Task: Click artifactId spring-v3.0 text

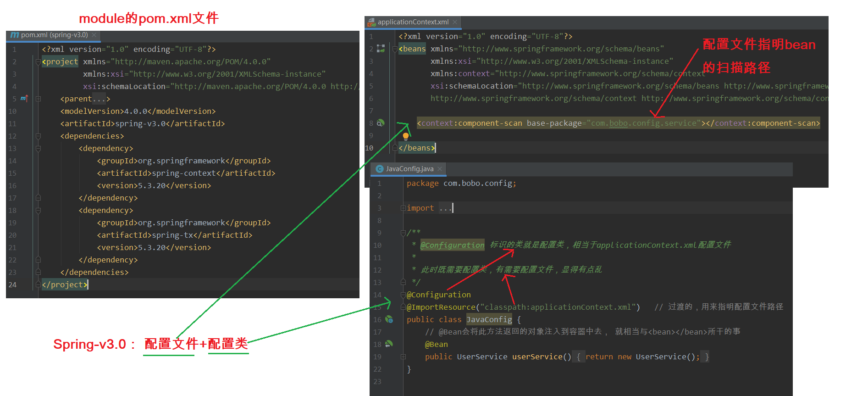Action: [143, 123]
